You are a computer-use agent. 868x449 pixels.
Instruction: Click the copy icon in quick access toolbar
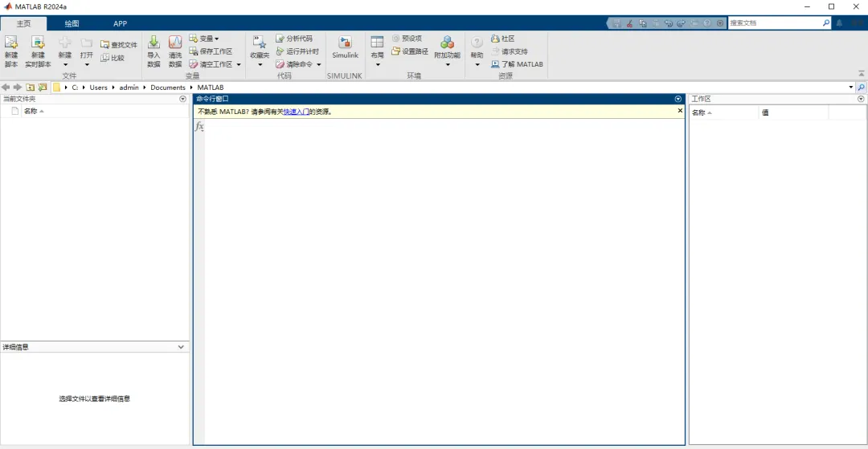(x=643, y=23)
